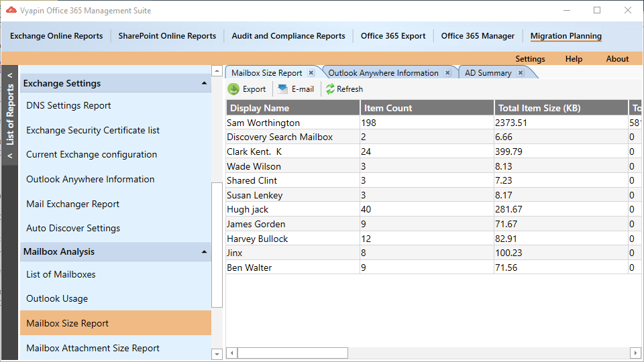This screenshot has height=362, width=644.
Task: Click the horizontal scrollbar thumb in table
Action: [x=292, y=353]
